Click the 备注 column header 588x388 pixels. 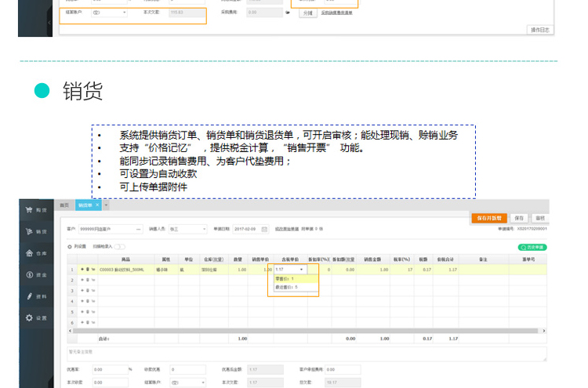pos(484,259)
